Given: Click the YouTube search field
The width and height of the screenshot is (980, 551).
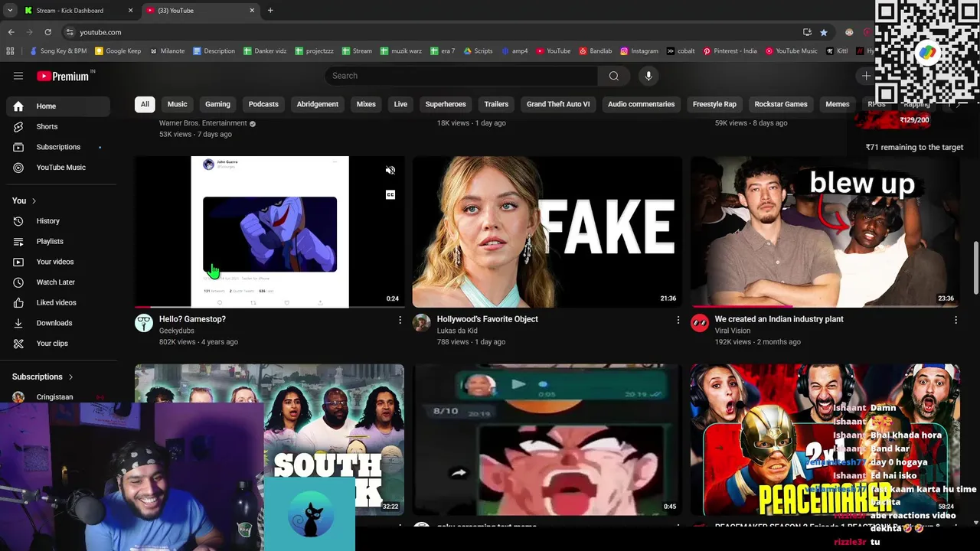Looking at the screenshot, I should pyautogui.click(x=462, y=76).
